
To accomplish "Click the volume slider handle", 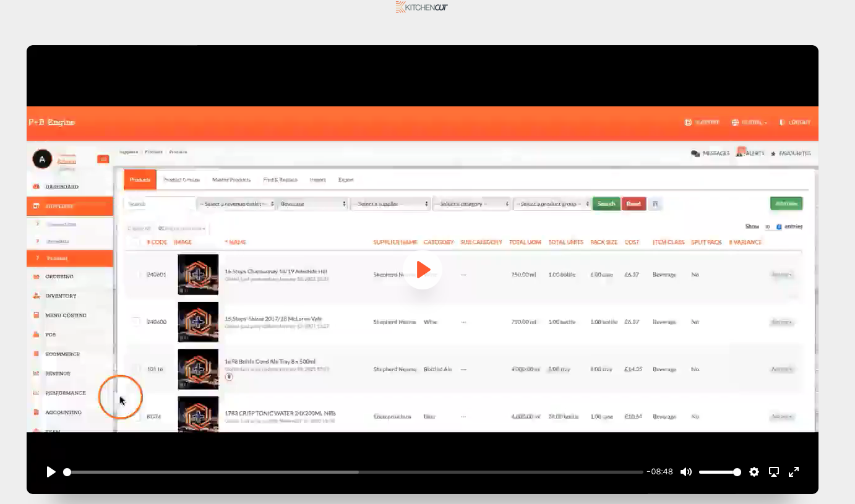I will (737, 472).
